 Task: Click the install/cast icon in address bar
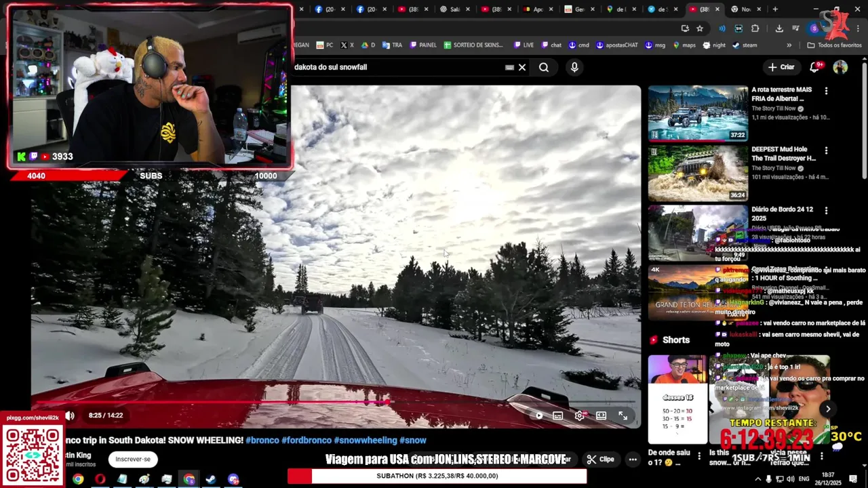pyautogui.click(x=685, y=28)
